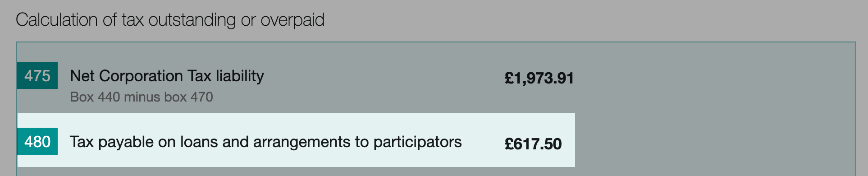
Task: Click 'Corporation Tax' text in row 475
Action: click(155, 76)
